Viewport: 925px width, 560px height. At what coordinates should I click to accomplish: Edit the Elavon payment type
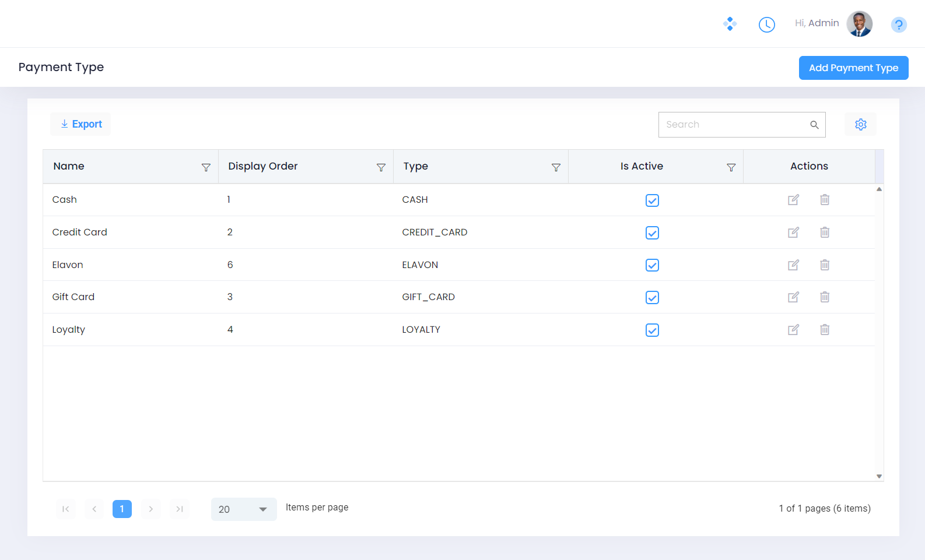[x=793, y=265]
